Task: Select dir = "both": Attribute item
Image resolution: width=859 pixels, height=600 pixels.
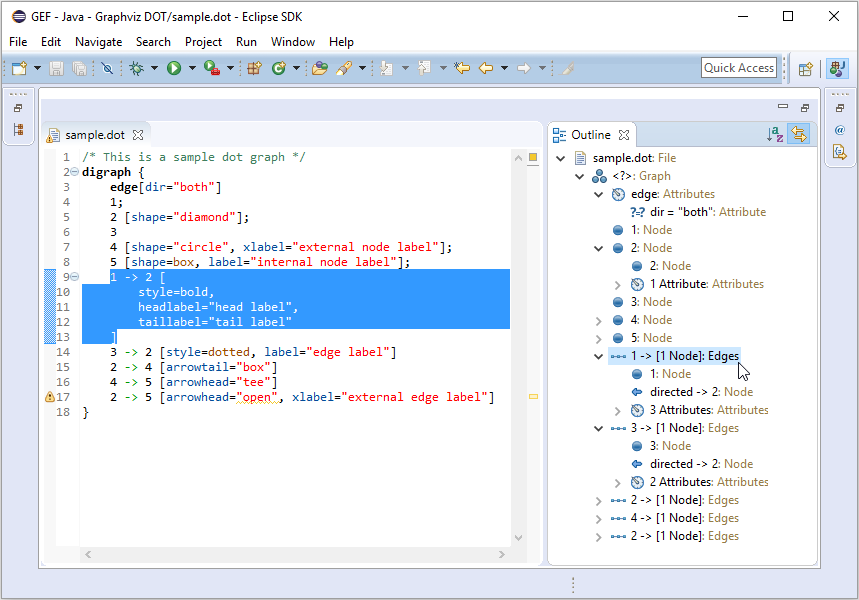Action: pyautogui.click(x=697, y=212)
